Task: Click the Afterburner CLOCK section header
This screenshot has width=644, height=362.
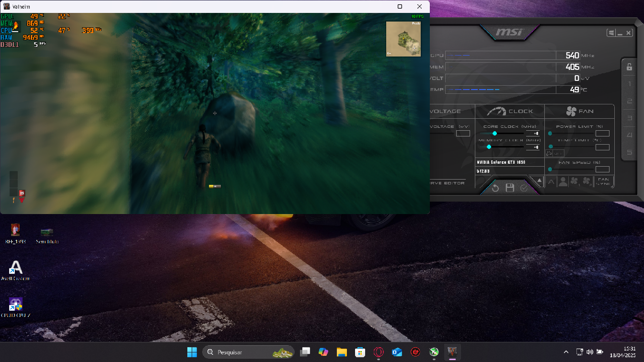Action: [510, 111]
